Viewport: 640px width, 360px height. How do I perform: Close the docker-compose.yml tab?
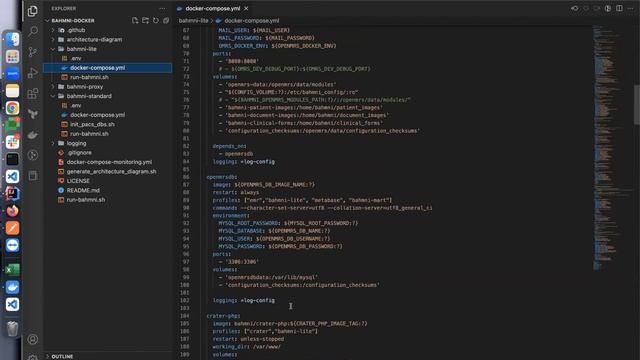click(x=246, y=8)
